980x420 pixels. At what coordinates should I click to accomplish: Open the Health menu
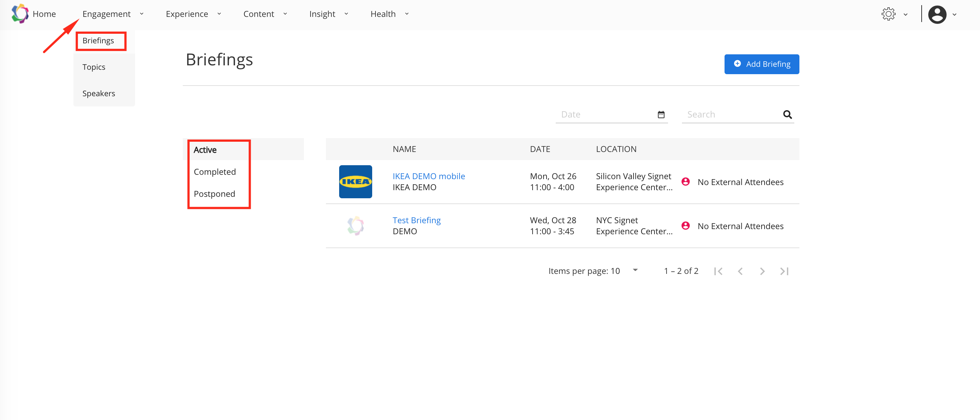[x=389, y=14]
